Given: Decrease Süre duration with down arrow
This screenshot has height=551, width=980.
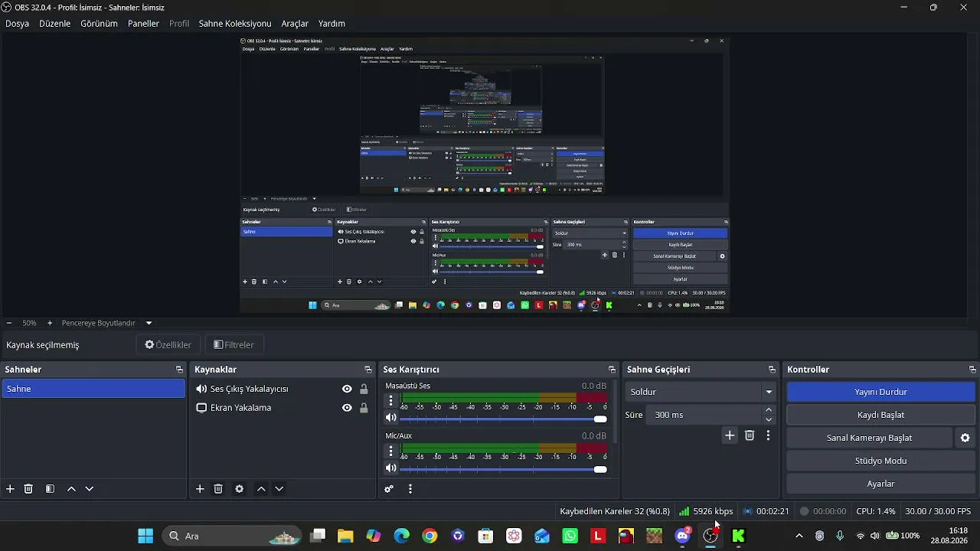Looking at the screenshot, I should coord(769,419).
